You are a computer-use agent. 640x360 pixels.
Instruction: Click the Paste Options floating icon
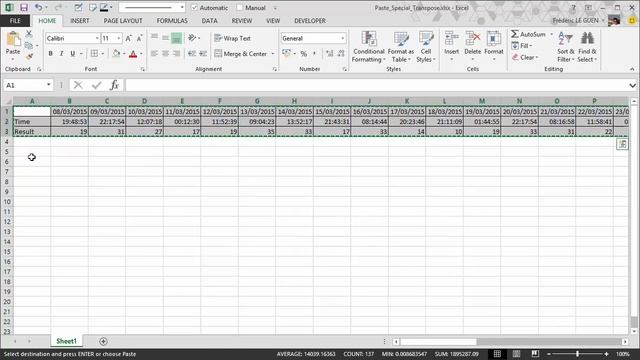coord(622,144)
